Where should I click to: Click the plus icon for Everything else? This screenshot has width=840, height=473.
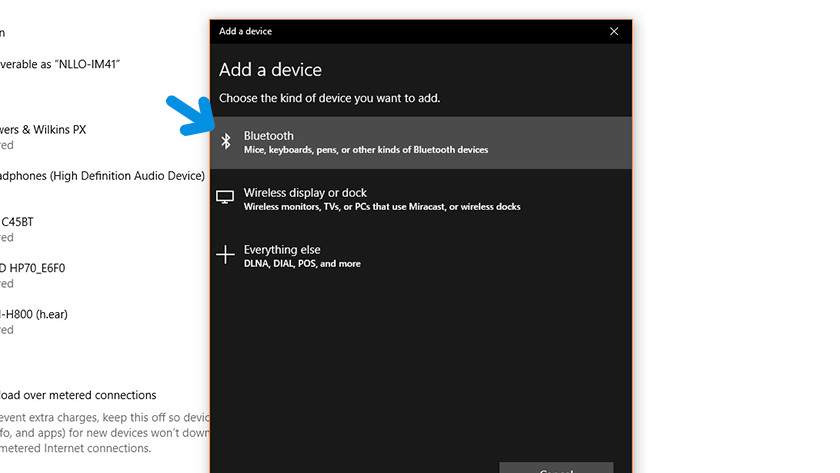pyautogui.click(x=226, y=255)
